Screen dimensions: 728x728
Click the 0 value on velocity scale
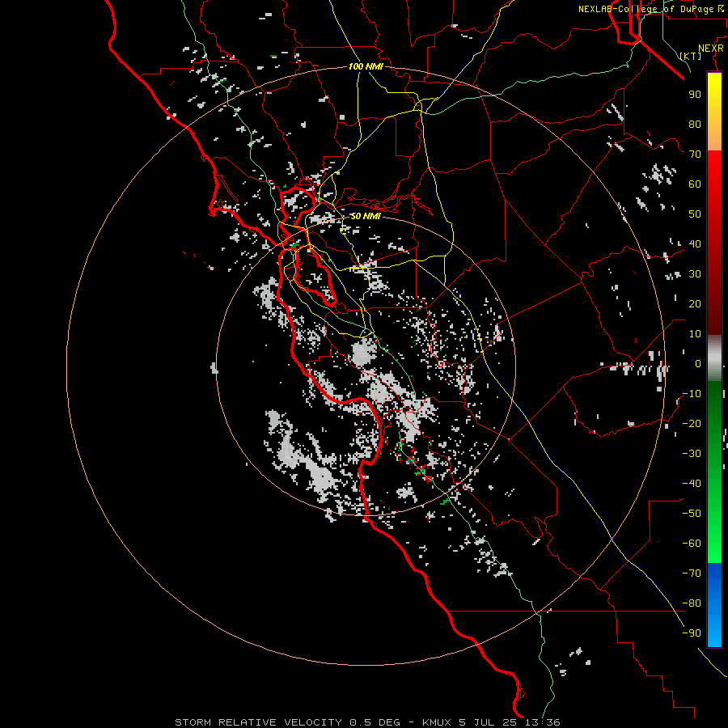point(698,363)
